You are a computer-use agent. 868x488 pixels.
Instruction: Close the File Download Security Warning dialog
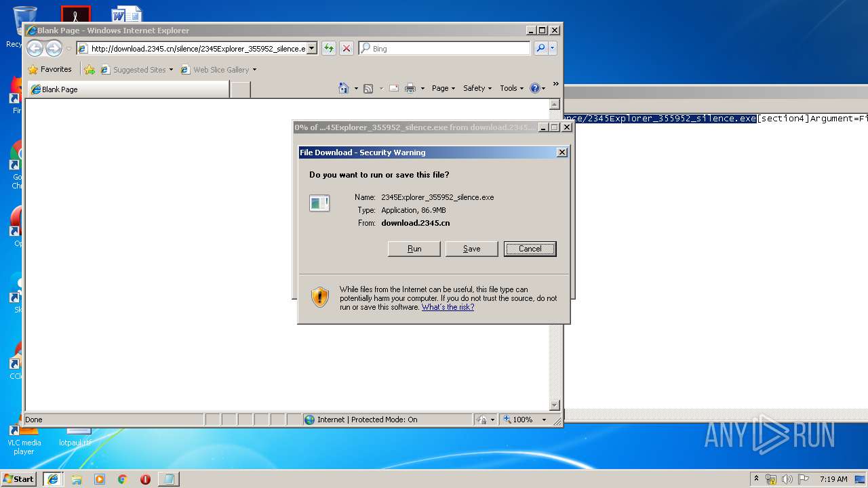tap(561, 152)
